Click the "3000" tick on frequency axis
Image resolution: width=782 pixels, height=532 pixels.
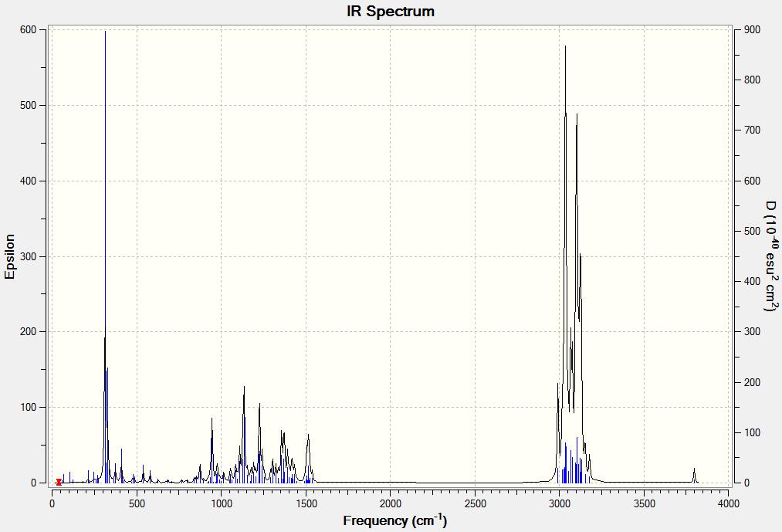(x=560, y=504)
